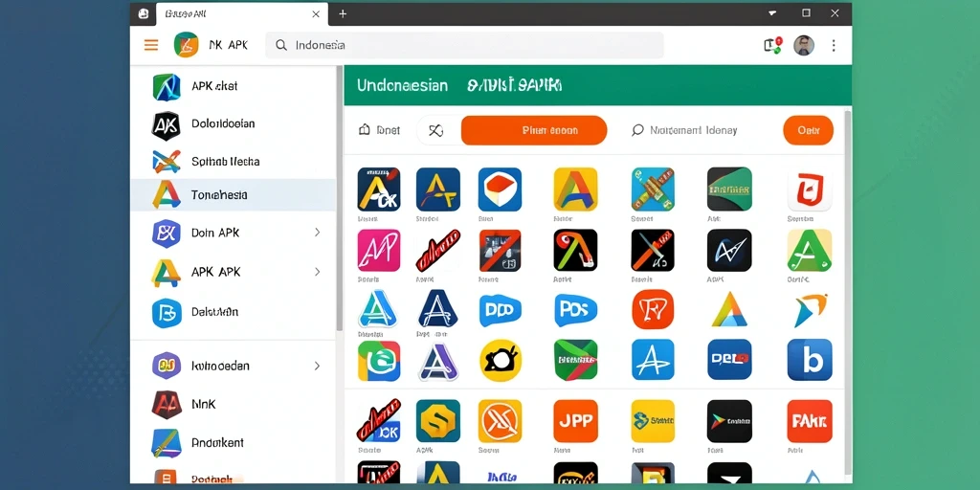Open the three-dot options menu

834,45
